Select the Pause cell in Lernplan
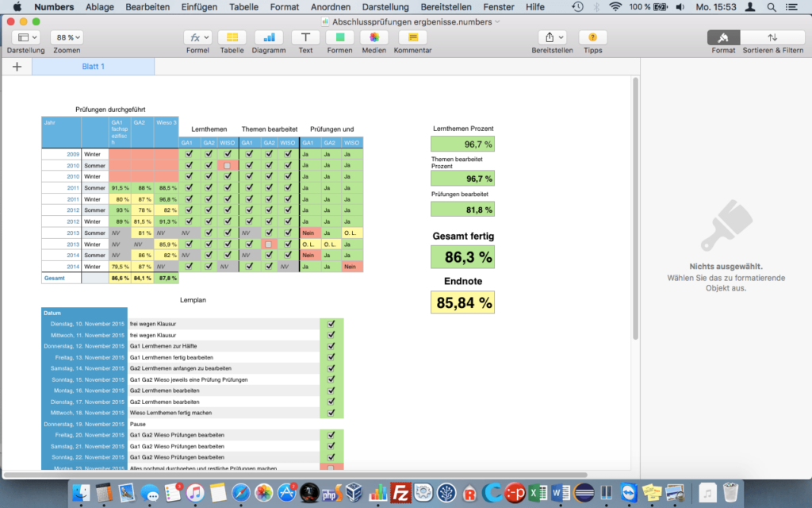Screen dimensions: 812x508 (x=223, y=424)
